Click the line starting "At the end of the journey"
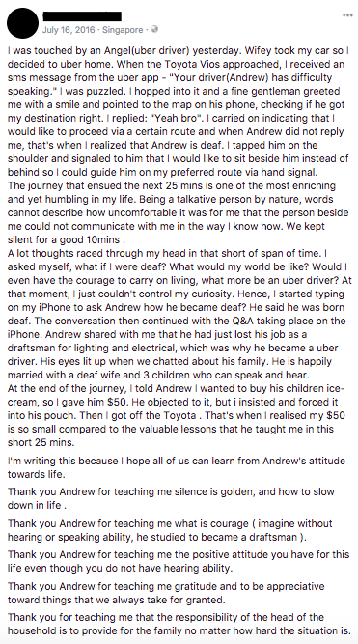This screenshot has height=644, width=358. [177, 388]
